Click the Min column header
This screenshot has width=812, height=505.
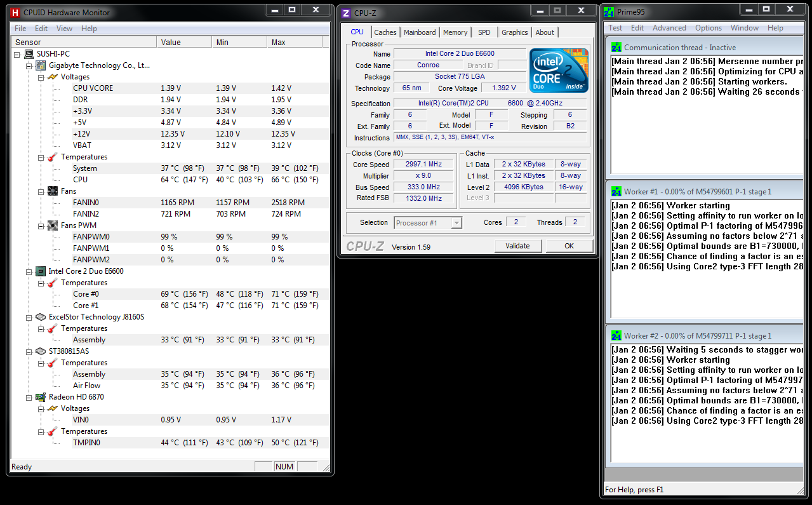tap(240, 43)
